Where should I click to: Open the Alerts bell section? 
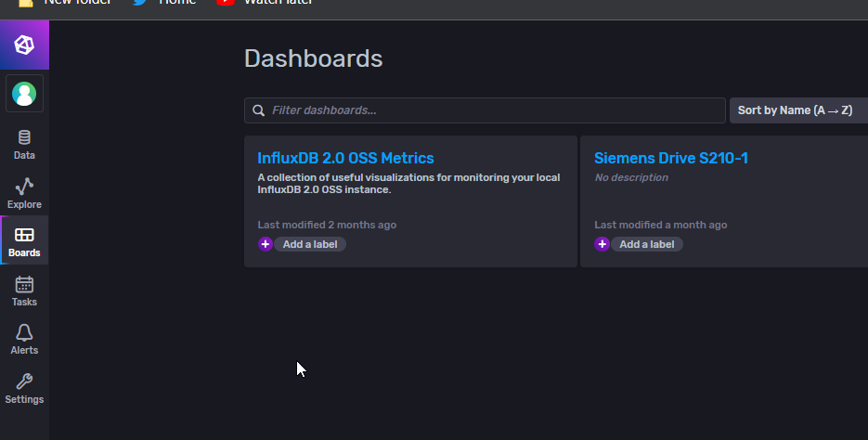pos(24,340)
